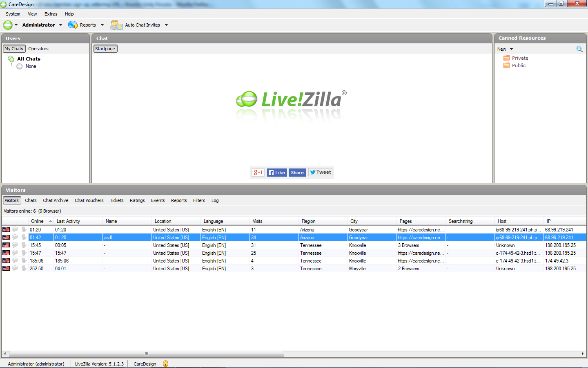Open the Reports tab in the Visitors panel
This screenshot has height=368, width=588.
point(179,200)
